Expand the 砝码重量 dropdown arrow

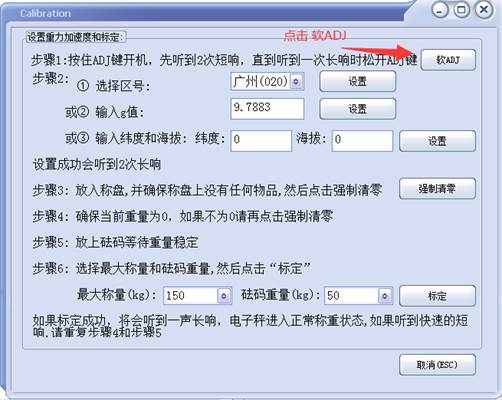click(x=385, y=296)
